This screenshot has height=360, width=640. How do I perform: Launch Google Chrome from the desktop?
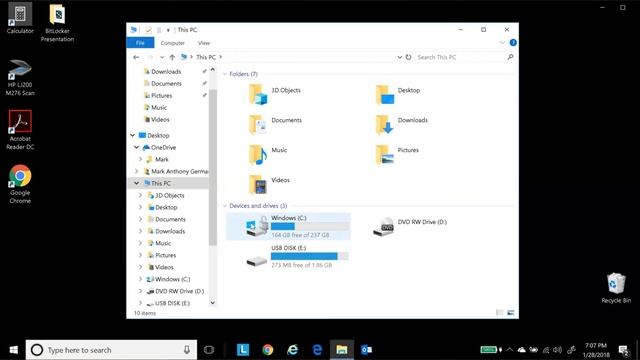(x=20, y=184)
